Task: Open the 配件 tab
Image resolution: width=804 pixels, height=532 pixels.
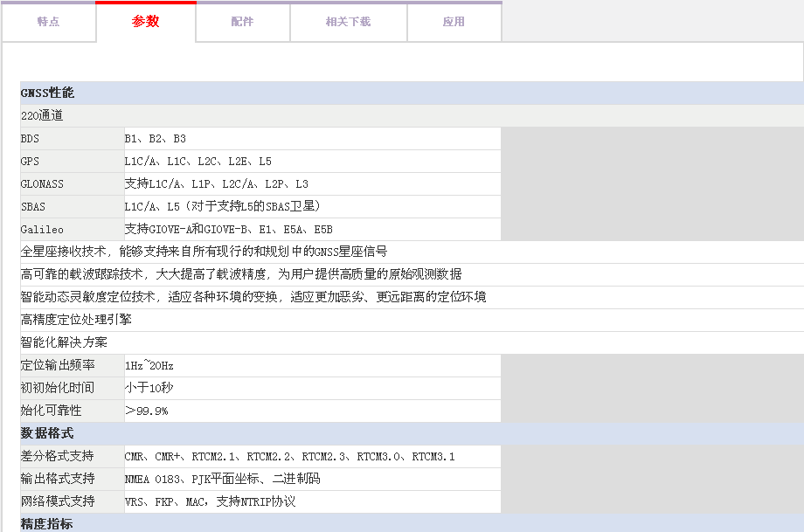Action: (x=242, y=22)
